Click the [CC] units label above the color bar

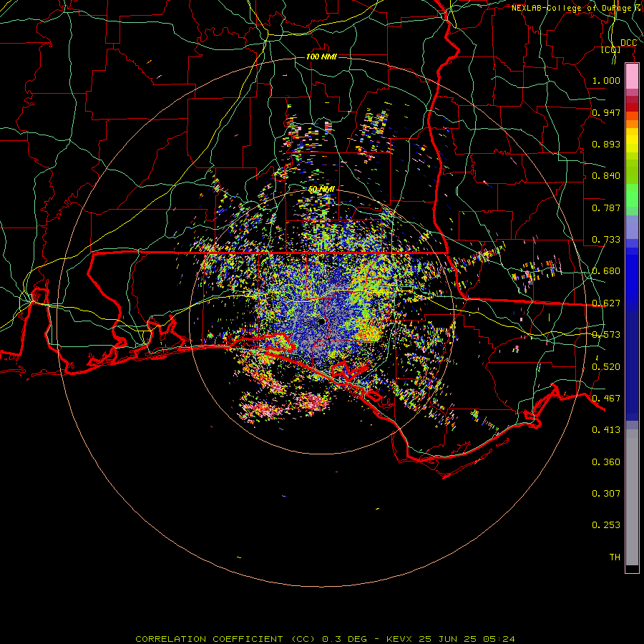(611, 49)
